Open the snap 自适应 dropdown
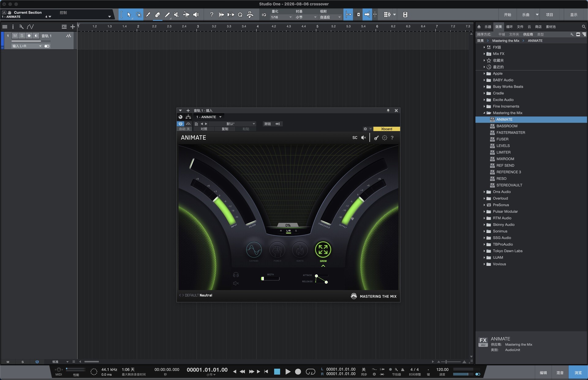588x380 pixels. pyautogui.click(x=330, y=17)
